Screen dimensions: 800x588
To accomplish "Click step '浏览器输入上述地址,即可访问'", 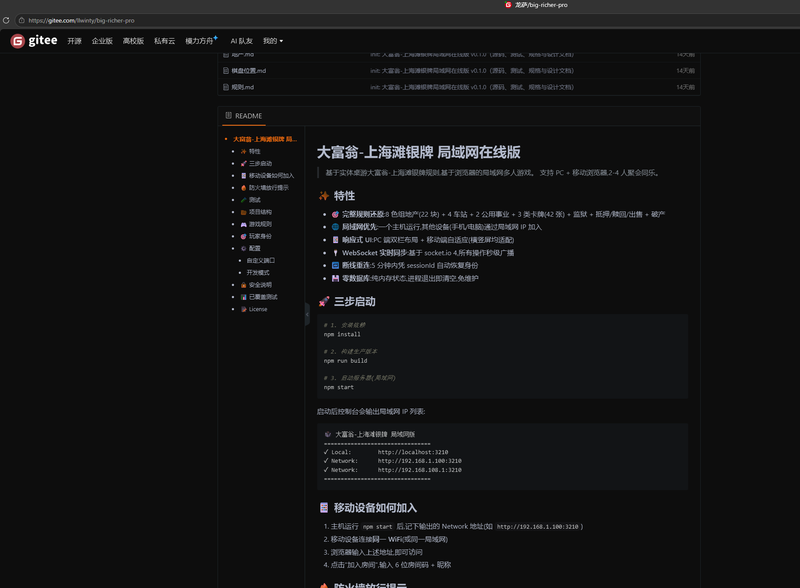I will tap(377, 552).
